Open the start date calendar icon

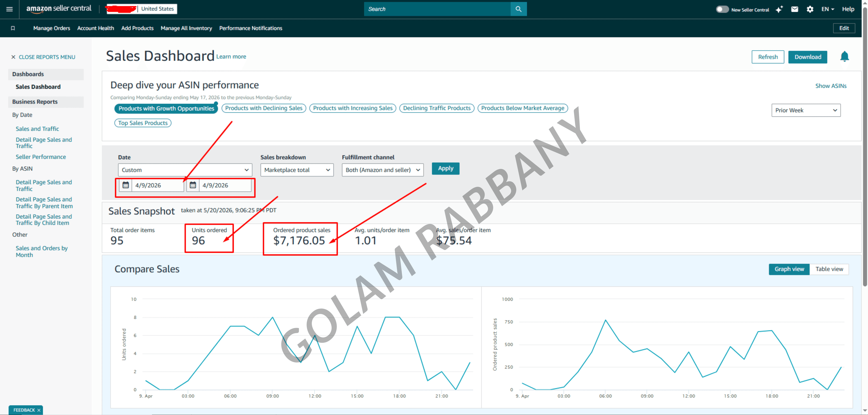(x=125, y=185)
